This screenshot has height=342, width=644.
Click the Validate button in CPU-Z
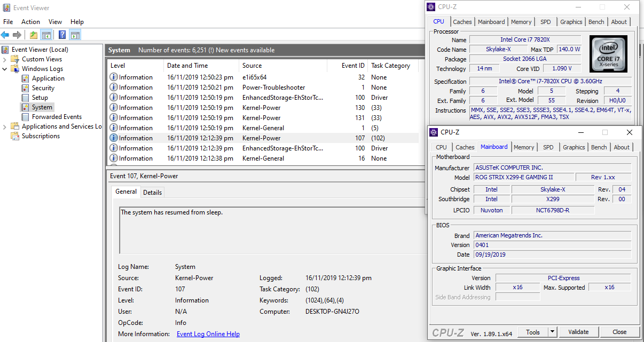pos(578,332)
